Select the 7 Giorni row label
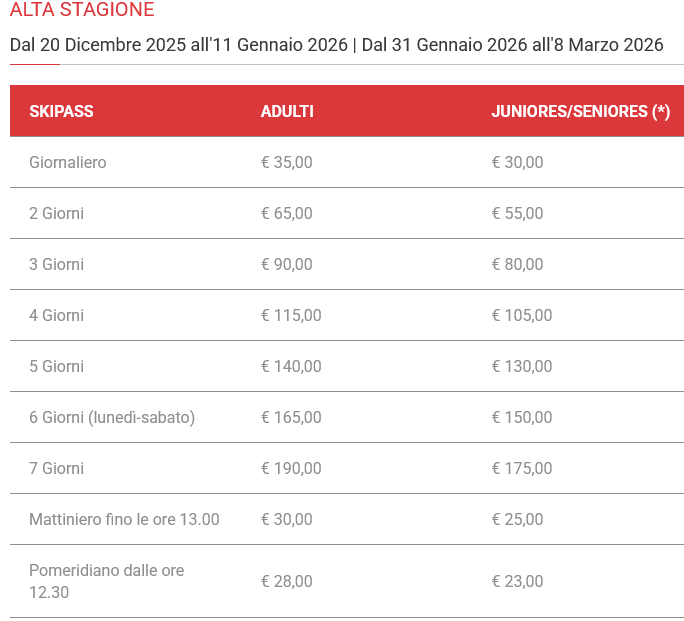Screen dimensions: 684x621 click(57, 468)
